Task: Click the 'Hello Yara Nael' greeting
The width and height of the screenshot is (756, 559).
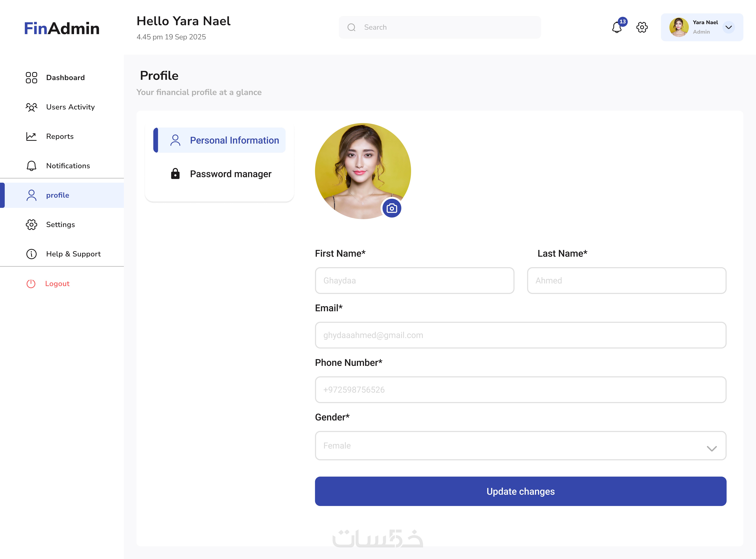Action: [183, 21]
